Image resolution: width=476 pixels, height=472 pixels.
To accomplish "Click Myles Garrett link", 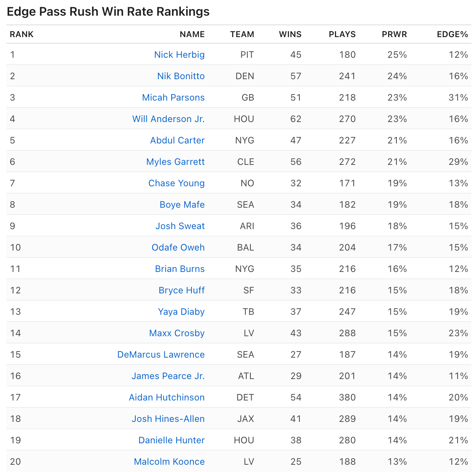I will [175, 162].
